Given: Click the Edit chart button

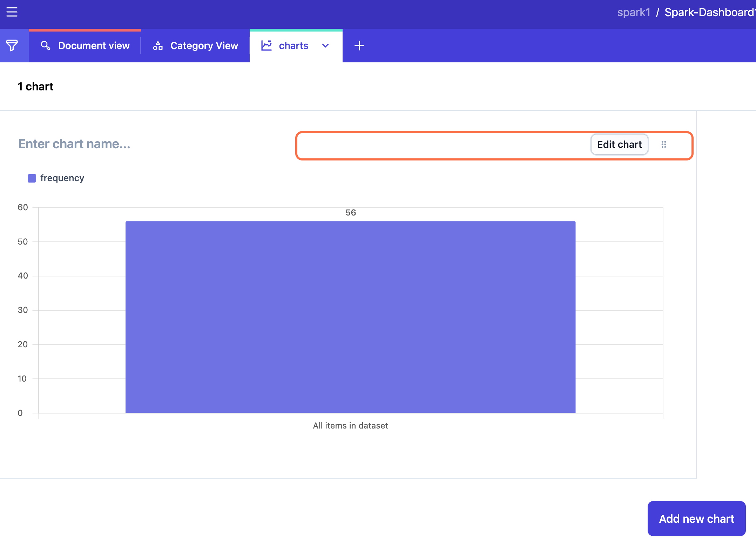Looking at the screenshot, I should (619, 144).
